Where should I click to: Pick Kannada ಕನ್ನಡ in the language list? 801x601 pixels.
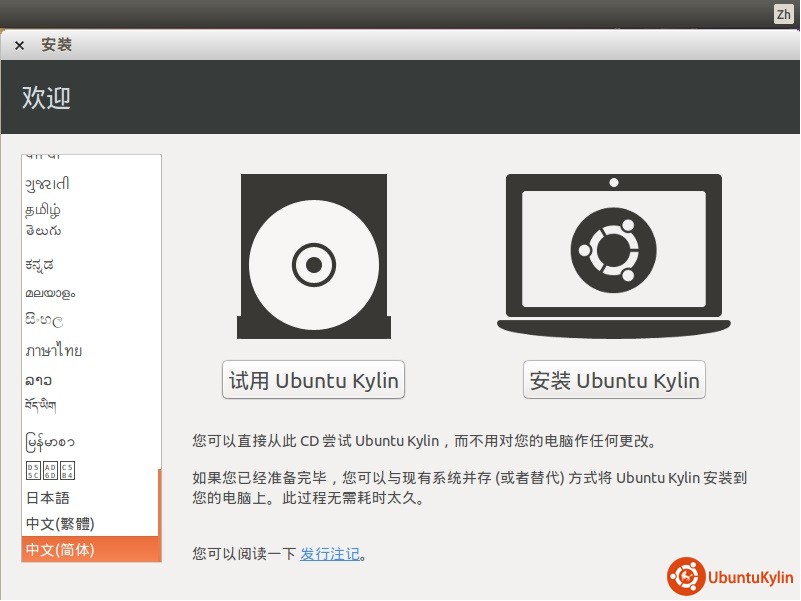pyautogui.click(x=40, y=265)
